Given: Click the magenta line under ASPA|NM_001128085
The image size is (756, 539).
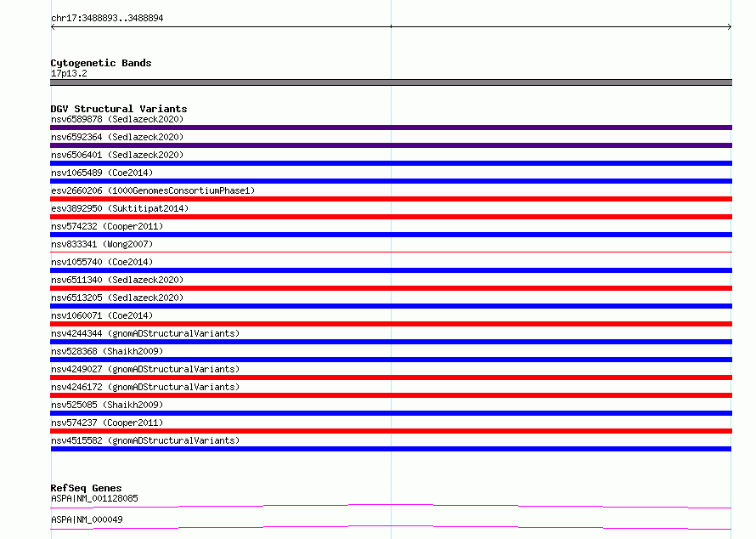Looking at the screenshot, I should (391, 506).
